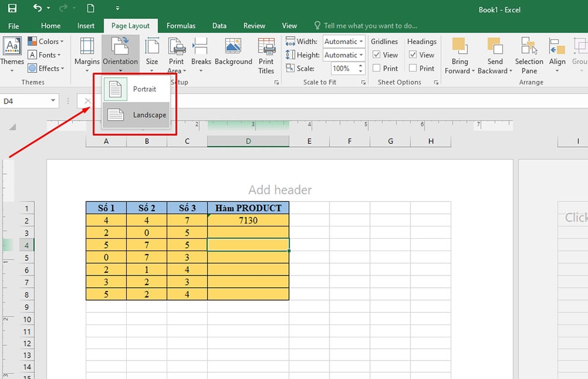The image size is (588, 379).
Task: Choose Portrait orientation
Action: [145, 89]
